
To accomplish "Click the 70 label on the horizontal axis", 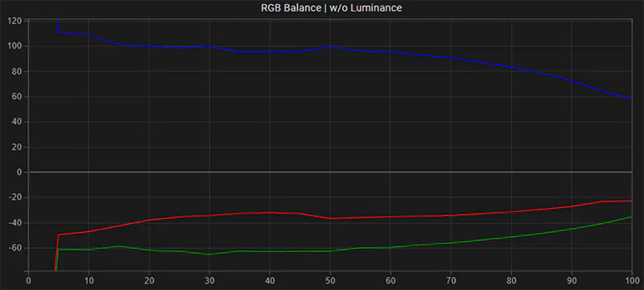I will pos(451,281).
